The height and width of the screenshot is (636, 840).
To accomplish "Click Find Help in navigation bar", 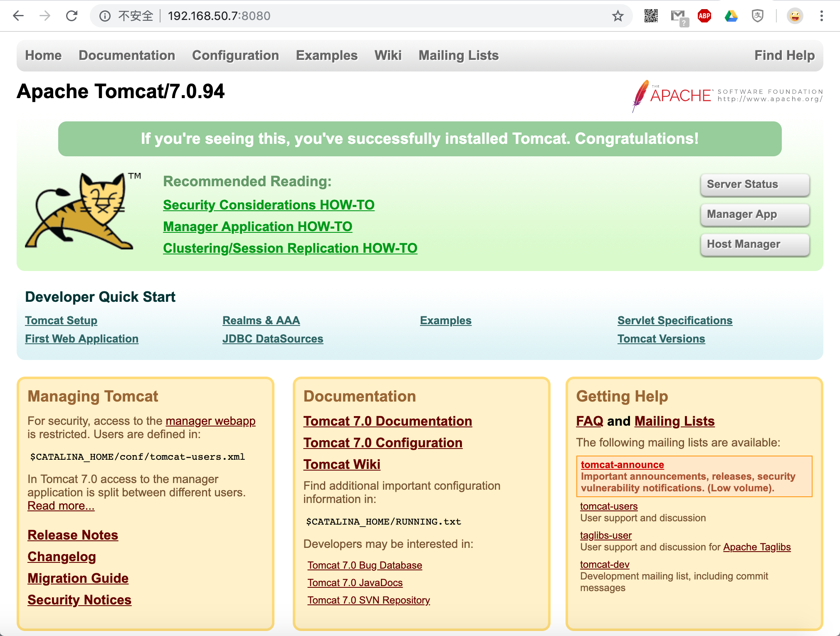I will pos(784,55).
